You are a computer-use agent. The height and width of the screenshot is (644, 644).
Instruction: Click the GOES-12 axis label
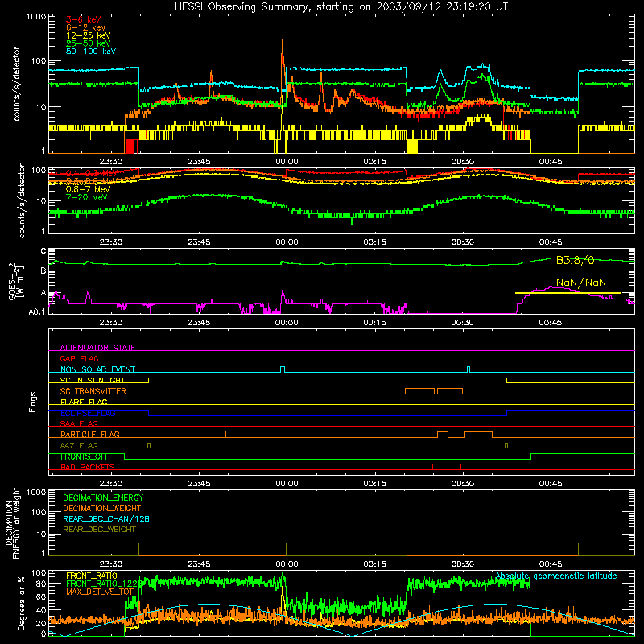pyautogui.click(x=15, y=282)
